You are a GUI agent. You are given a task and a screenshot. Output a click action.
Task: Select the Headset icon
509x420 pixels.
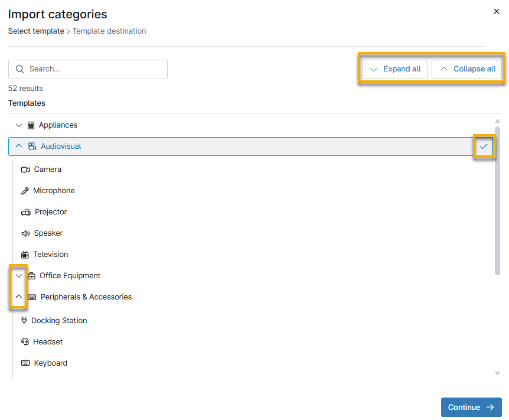24,341
